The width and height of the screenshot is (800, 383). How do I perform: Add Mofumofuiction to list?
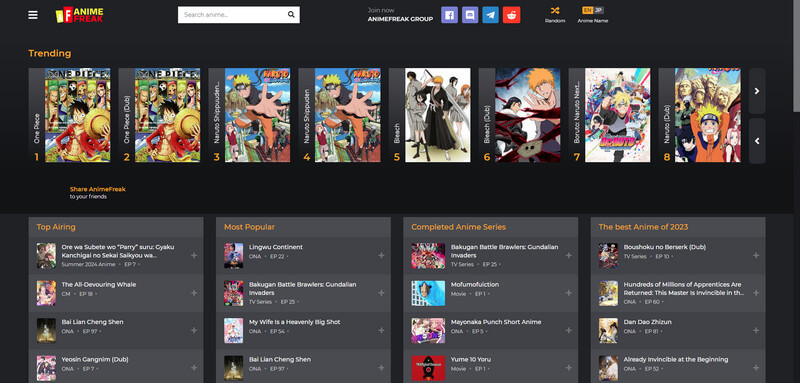tap(568, 293)
